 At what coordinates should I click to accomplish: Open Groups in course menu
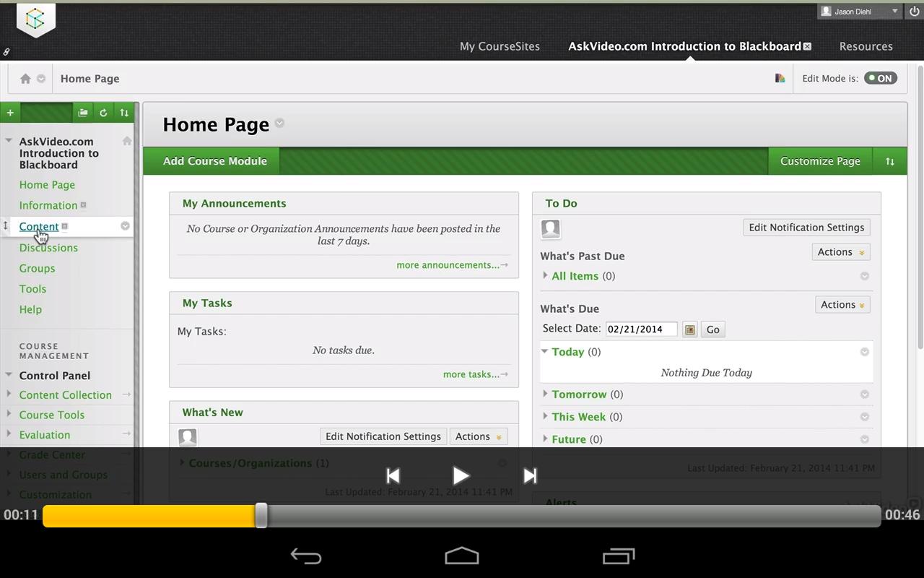[37, 268]
